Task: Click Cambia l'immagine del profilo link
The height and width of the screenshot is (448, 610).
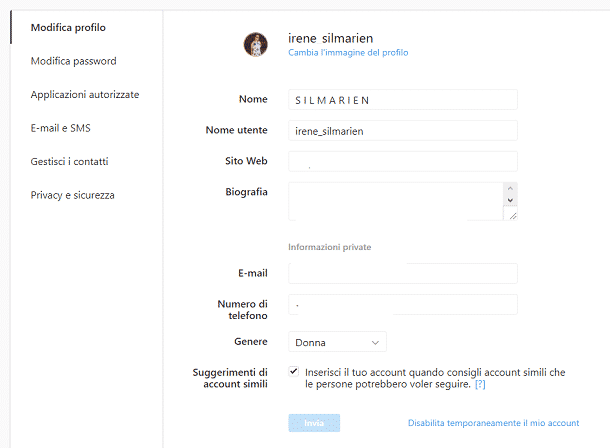Action: click(x=348, y=52)
